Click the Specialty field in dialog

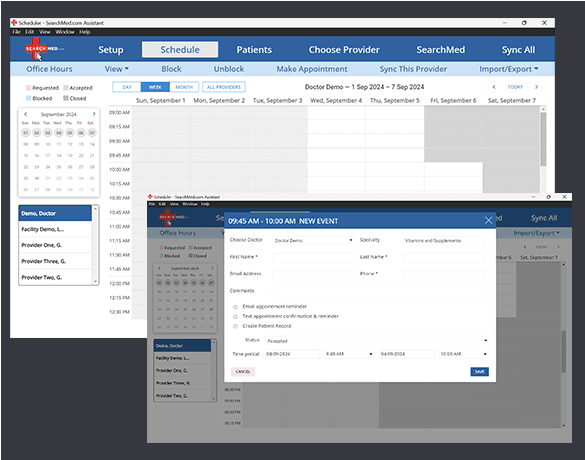pos(444,240)
